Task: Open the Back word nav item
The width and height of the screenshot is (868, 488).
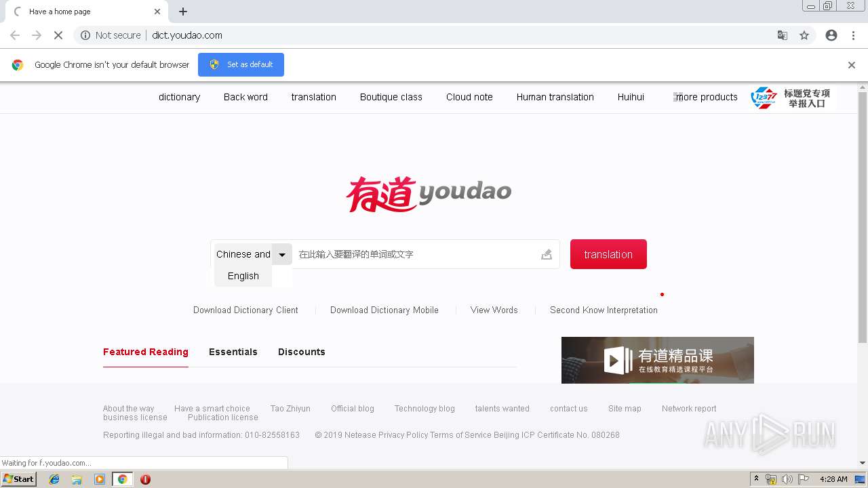Action: point(245,97)
